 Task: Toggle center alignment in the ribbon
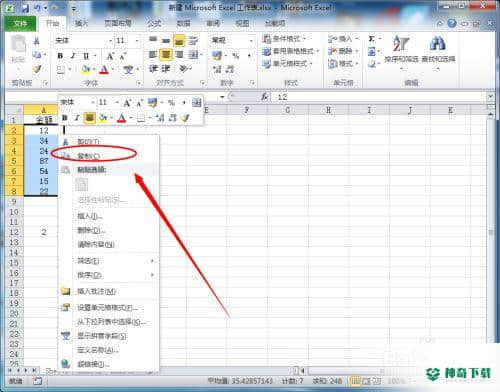coord(166,54)
